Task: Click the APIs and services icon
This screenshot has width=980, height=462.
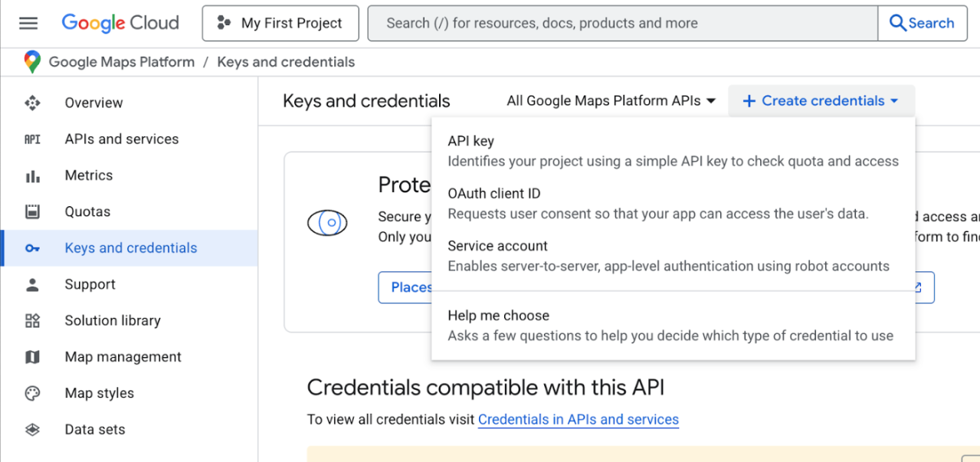Action: tap(32, 139)
